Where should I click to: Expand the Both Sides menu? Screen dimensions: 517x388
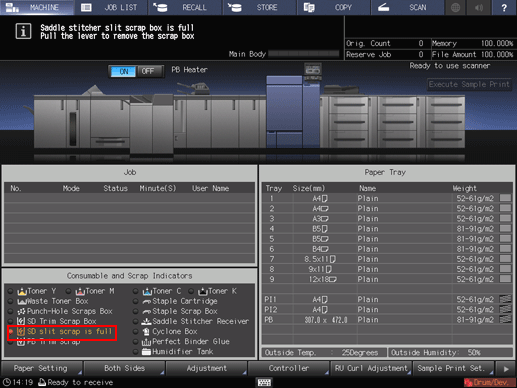124,368
